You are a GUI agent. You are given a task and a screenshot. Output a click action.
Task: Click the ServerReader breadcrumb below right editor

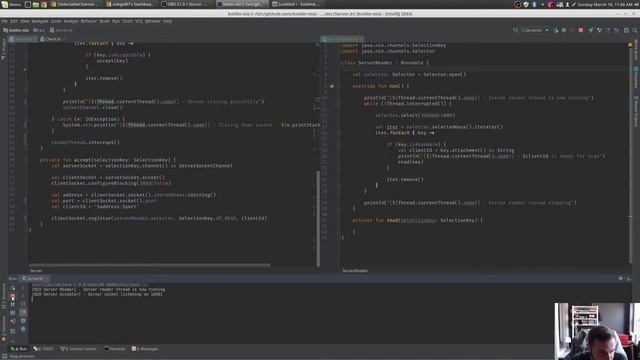click(355, 271)
